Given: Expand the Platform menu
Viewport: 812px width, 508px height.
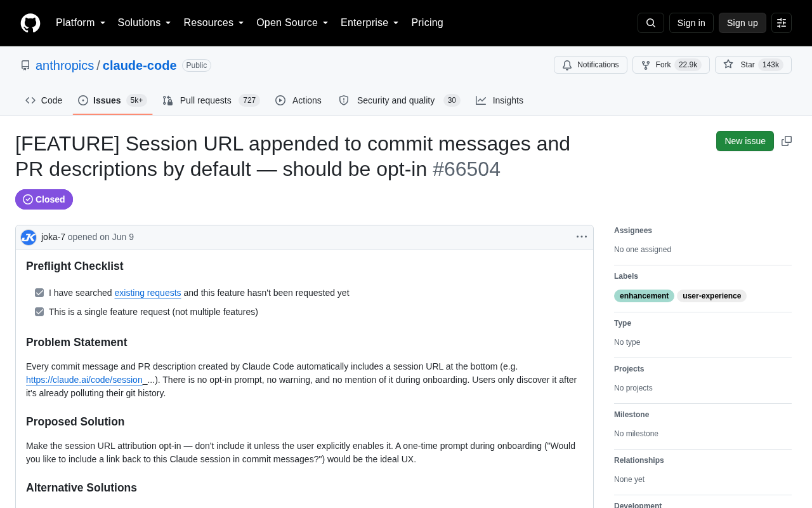Looking at the screenshot, I should coord(81,23).
